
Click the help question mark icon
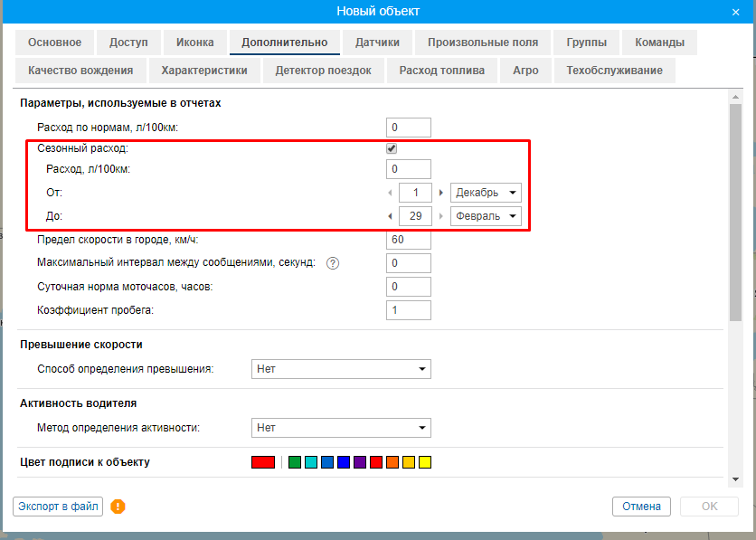click(x=333, y=263)
